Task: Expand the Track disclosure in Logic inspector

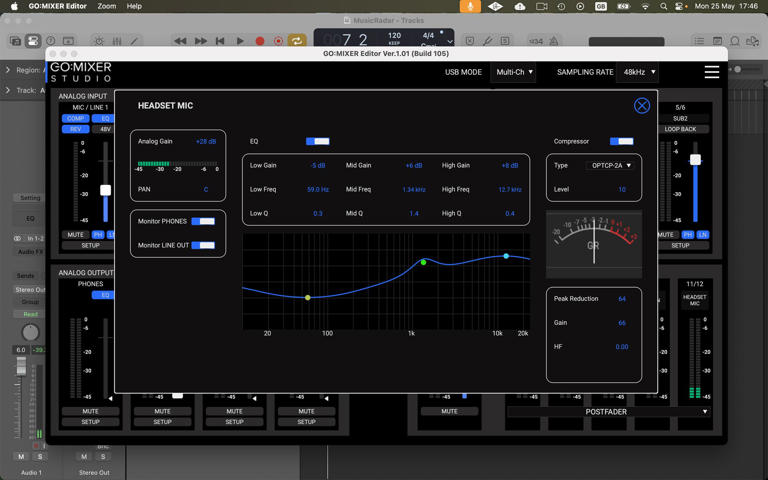Action: click(x=7, y=90)
